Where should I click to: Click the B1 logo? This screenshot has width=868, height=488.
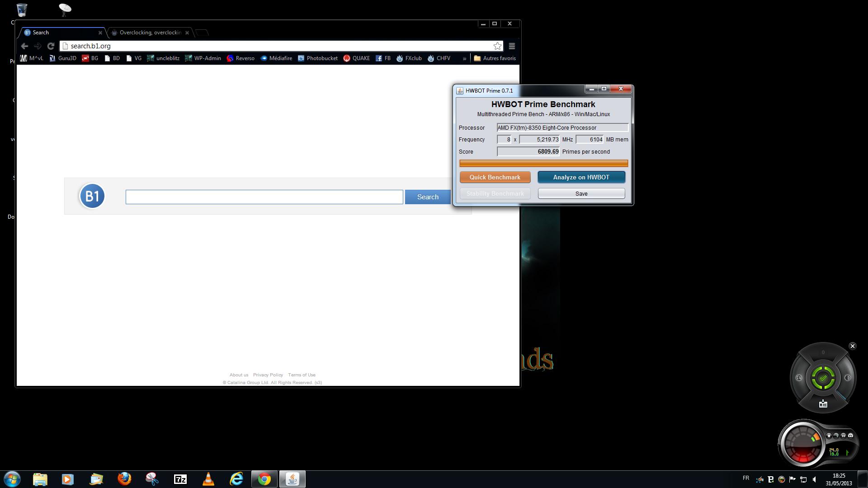pos(92,196)
